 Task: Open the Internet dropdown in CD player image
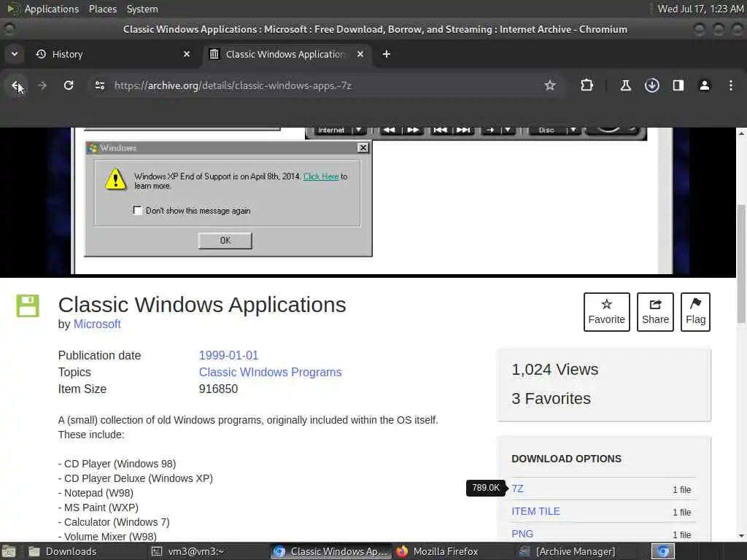click(359, 130)
